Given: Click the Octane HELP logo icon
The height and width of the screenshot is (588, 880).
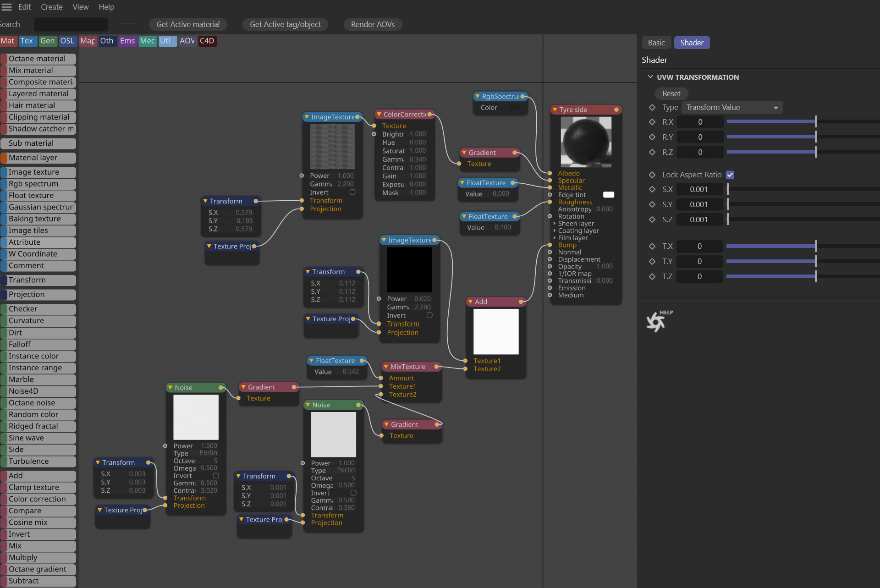Looking at the screenshot, I should [x=656, y=321].
